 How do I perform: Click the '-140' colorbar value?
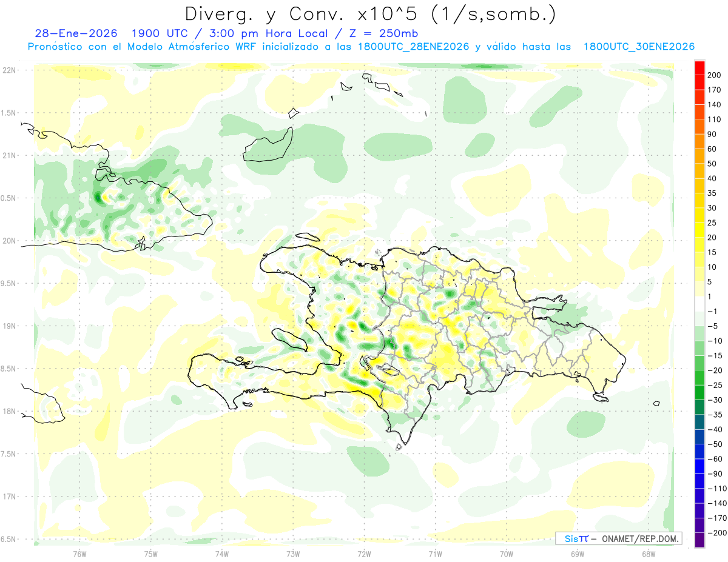tap(717, 503)
